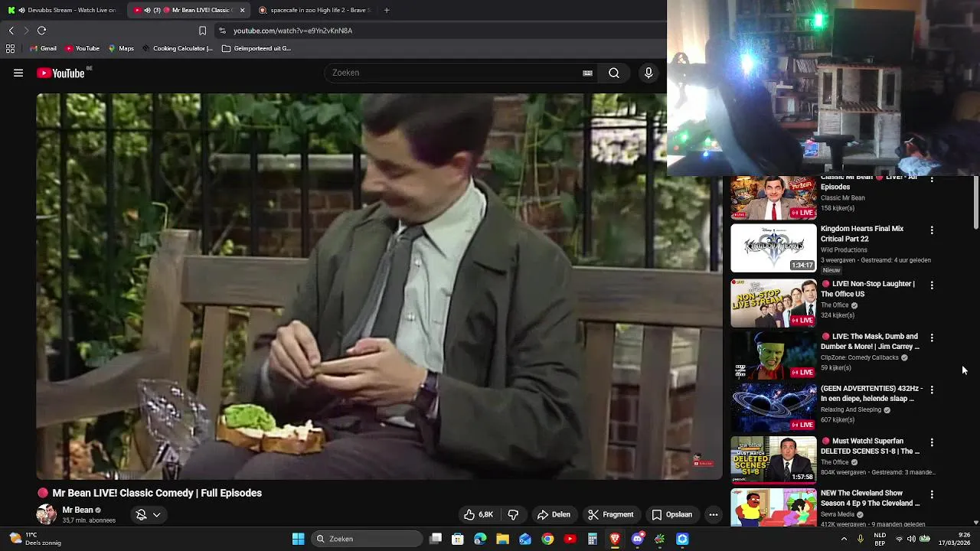Open the Gmail bookmark

43,48
